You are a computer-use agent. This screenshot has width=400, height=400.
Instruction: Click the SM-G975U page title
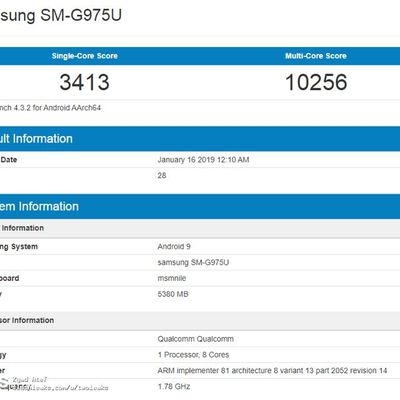coord(60,16)
